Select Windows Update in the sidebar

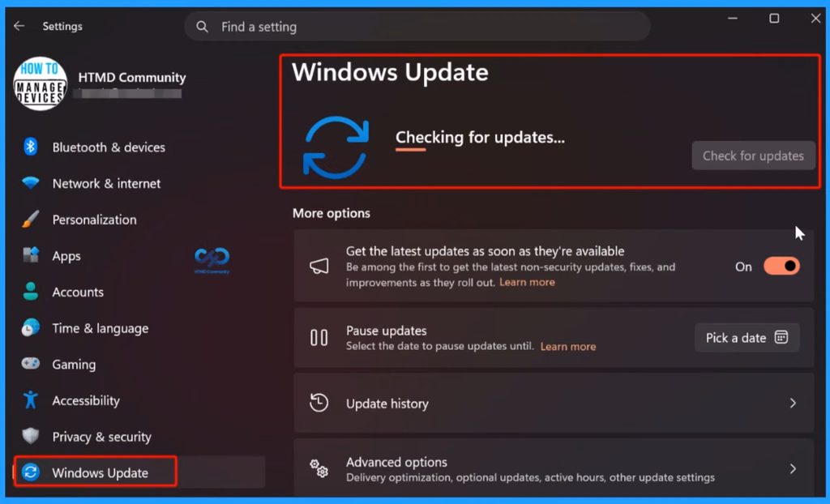[x=139, y=472]
